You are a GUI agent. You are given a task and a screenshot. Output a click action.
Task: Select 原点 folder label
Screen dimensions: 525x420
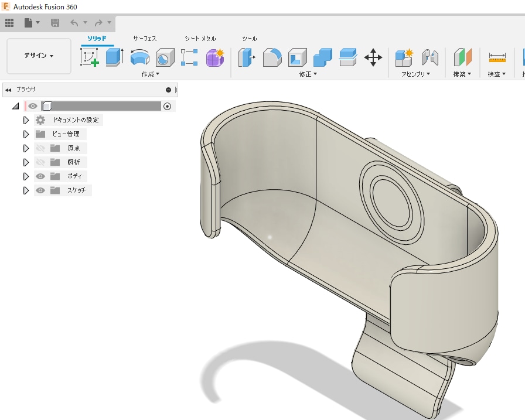(74, 148)
